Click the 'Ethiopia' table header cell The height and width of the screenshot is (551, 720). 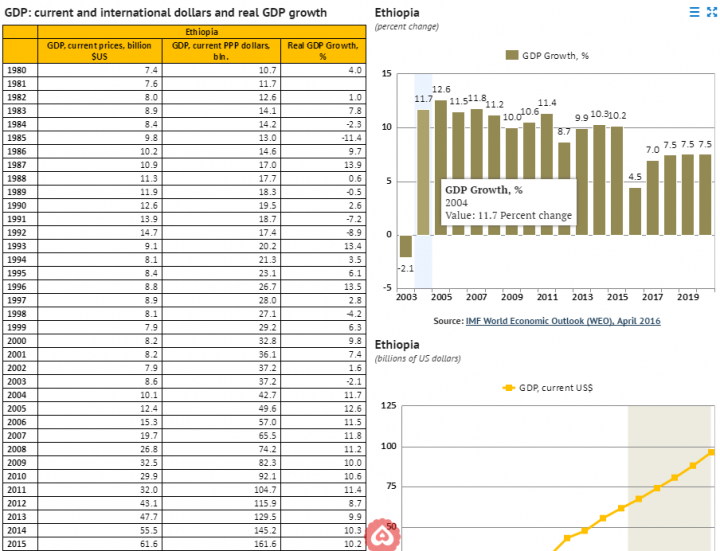tap(202, 32)
